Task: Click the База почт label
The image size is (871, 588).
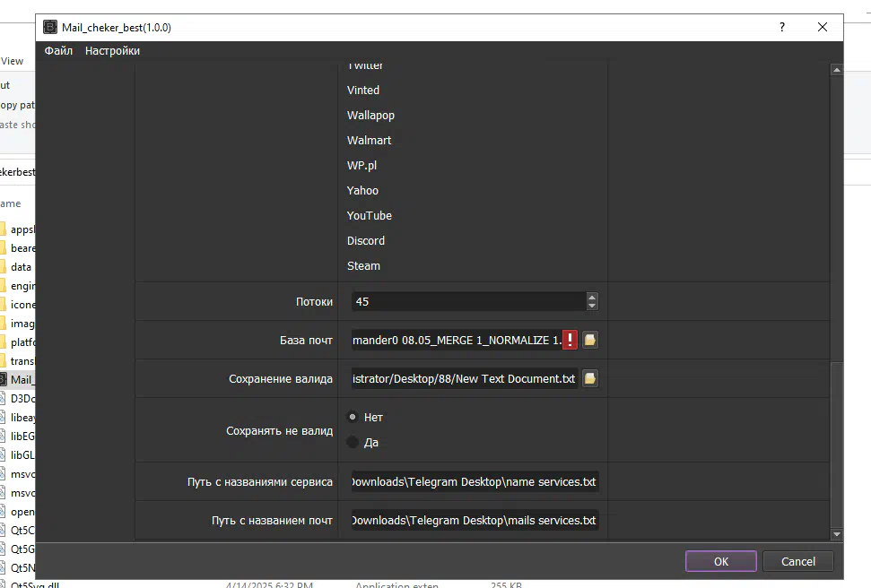Action: point(306,340)
